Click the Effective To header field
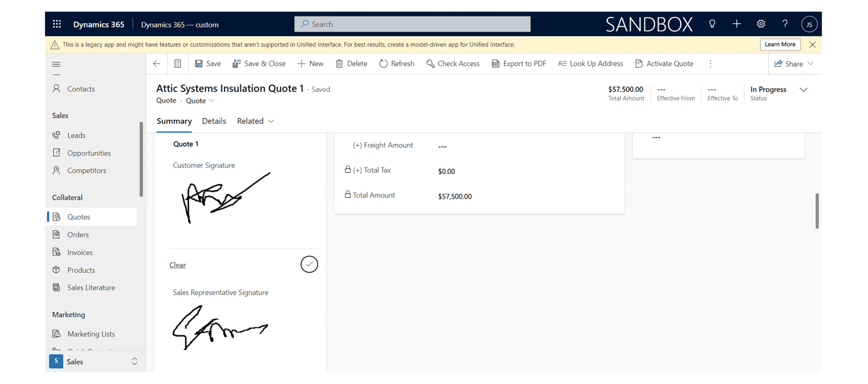This screenshot has width=868, height=384. [722, 94]
